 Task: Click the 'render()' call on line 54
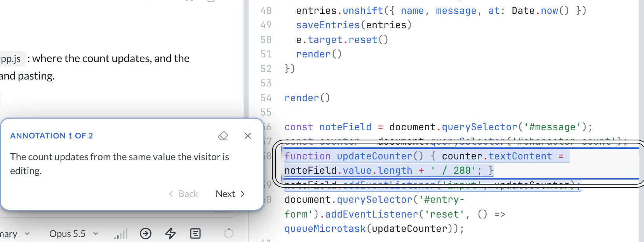(x=307, y=98)
